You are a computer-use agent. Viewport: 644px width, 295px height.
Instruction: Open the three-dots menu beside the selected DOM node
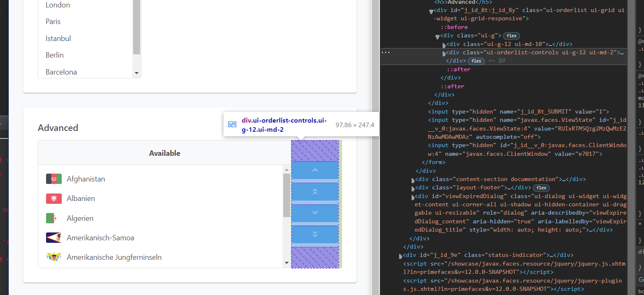click(386, 53)
